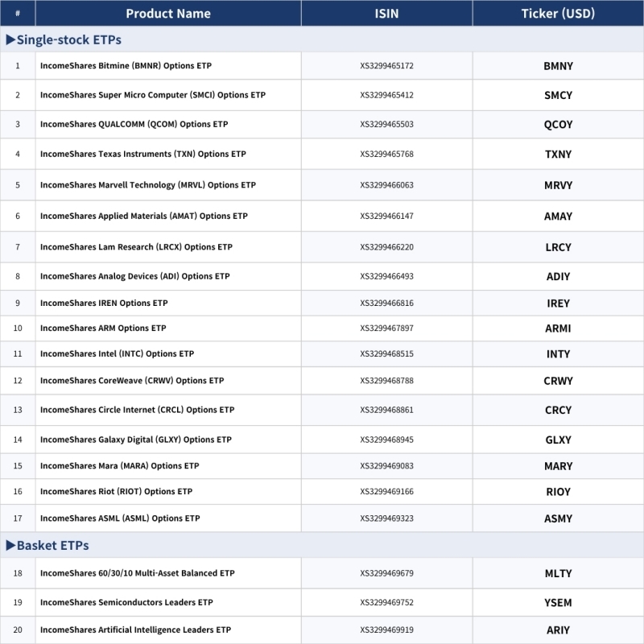
Task: Click ISIN XS3299468788
Action: (386, 381)
